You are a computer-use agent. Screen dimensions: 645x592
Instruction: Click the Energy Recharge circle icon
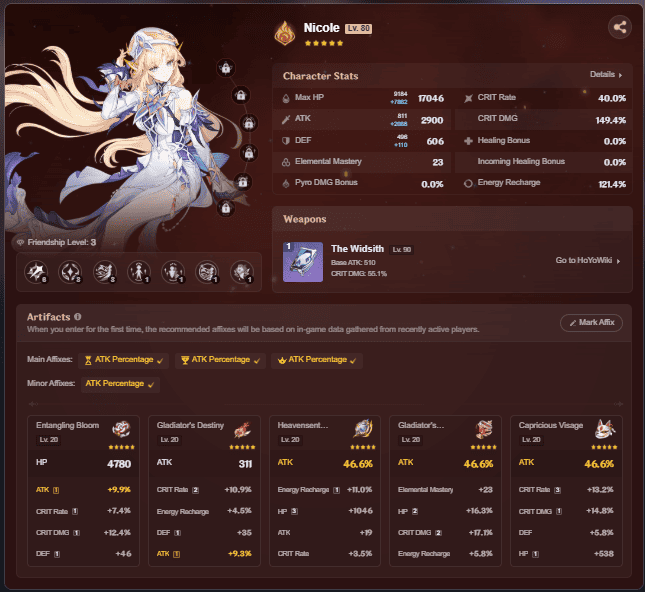pyautogui.click(x=468, y=183)
